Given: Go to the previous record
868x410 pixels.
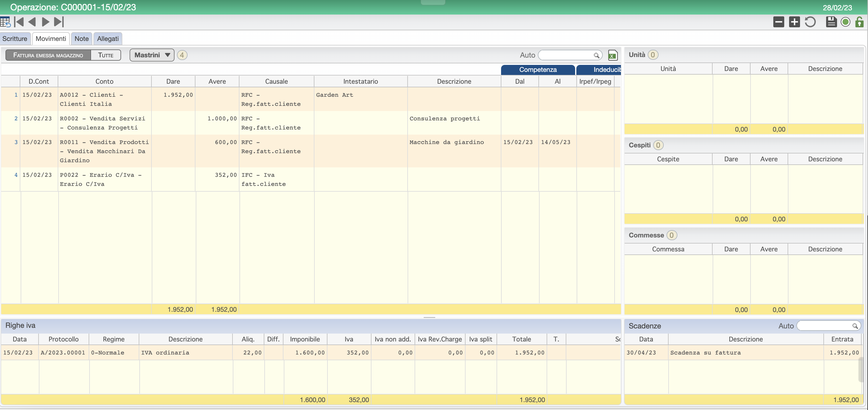Looking at the screenshot, I should tap(32, 22).
